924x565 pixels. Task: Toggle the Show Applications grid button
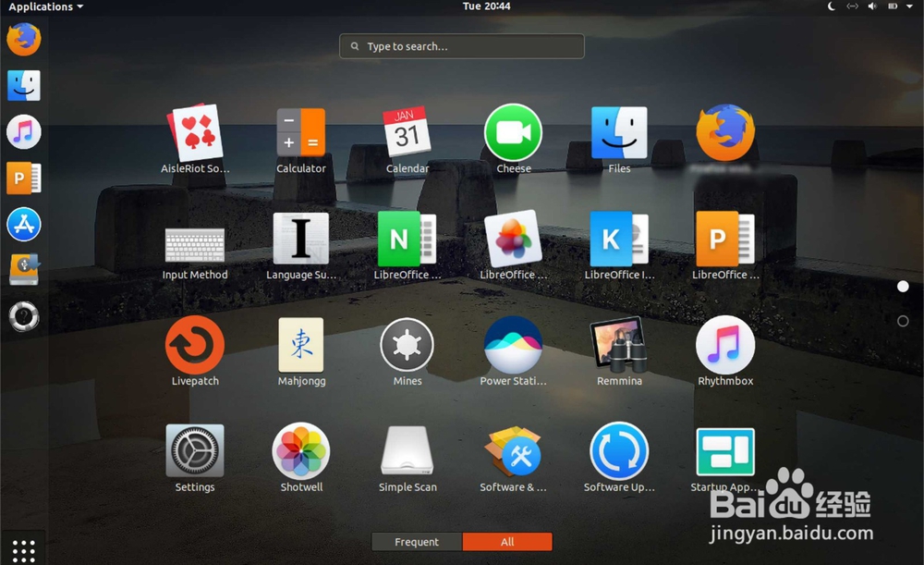point(24,551)
